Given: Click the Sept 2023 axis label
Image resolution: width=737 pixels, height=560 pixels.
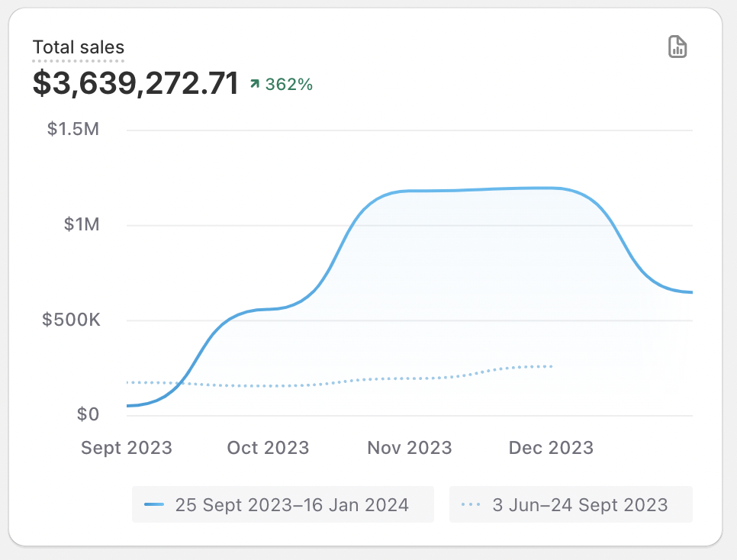Looking at the screenshot, I should 127,448.
